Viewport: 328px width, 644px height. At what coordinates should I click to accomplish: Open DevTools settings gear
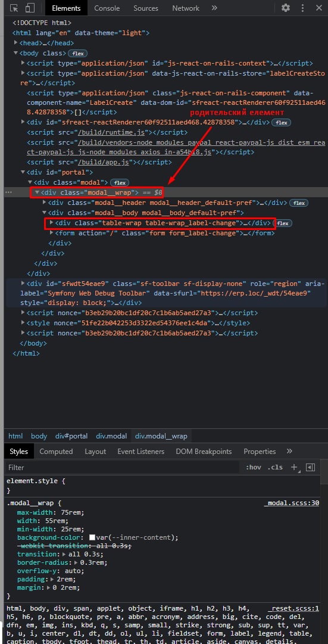point(286,8)
